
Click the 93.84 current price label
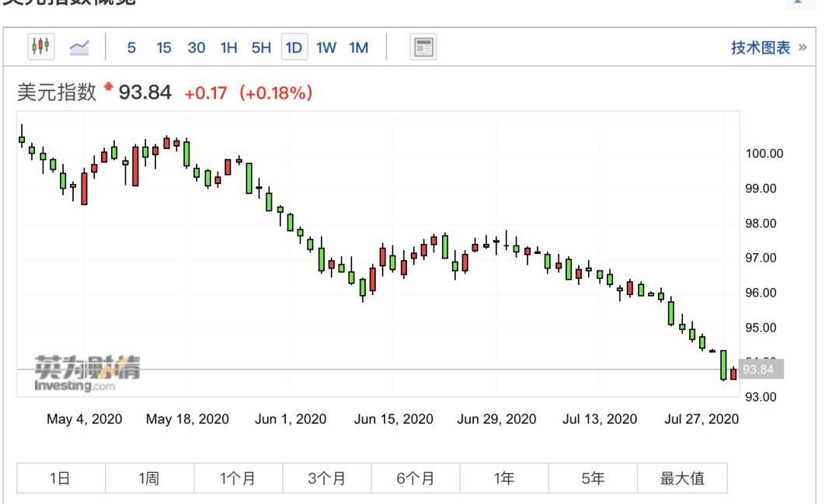(760, 370)
